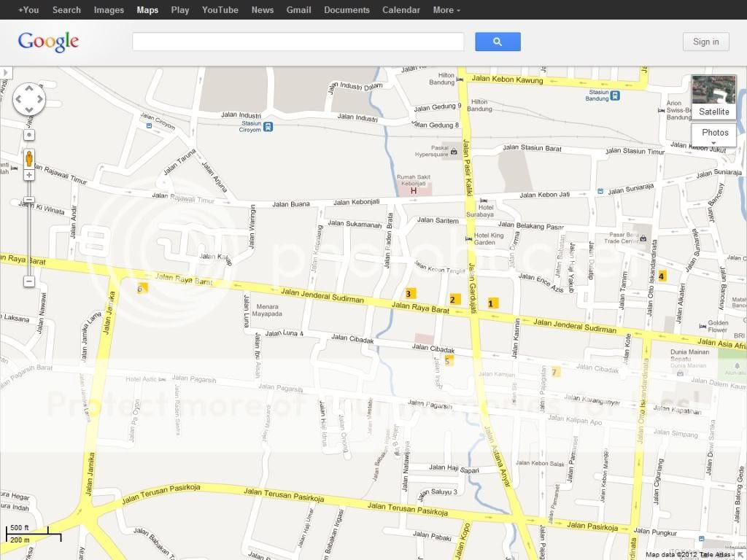The image size is (747, 560).
Task: Switch map to Satellite view
Action: click(713, 97)
